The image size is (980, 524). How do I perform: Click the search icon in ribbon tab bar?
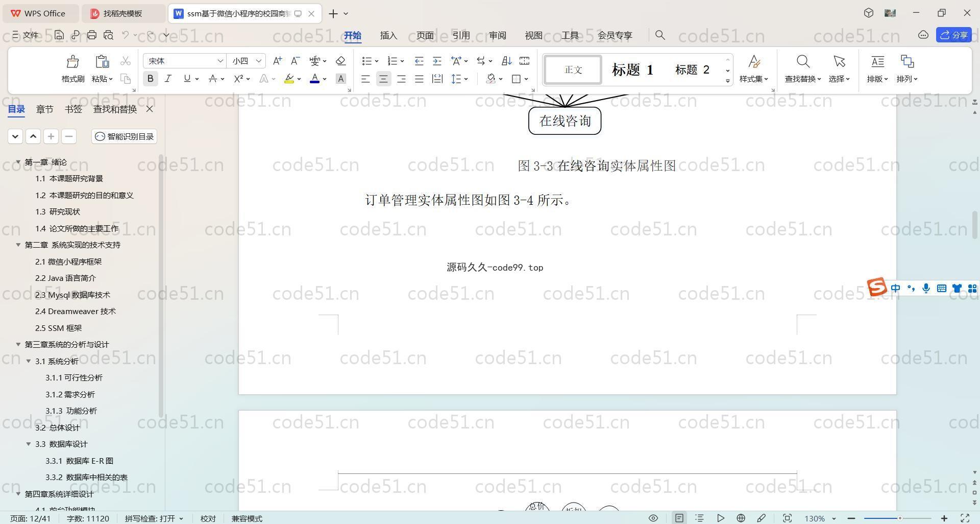pos(660,35)
